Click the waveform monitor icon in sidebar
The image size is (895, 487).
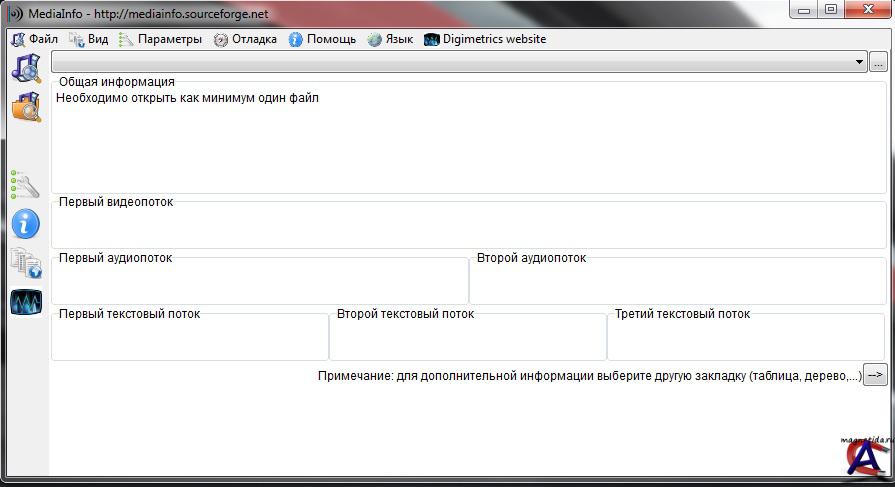[x=25, y=302]
